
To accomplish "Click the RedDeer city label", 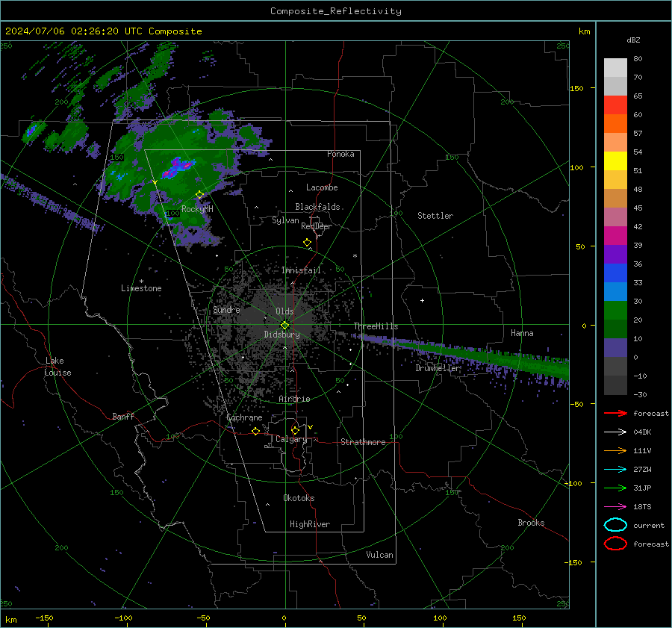I will pyautogui.click(x=317, y=226).
